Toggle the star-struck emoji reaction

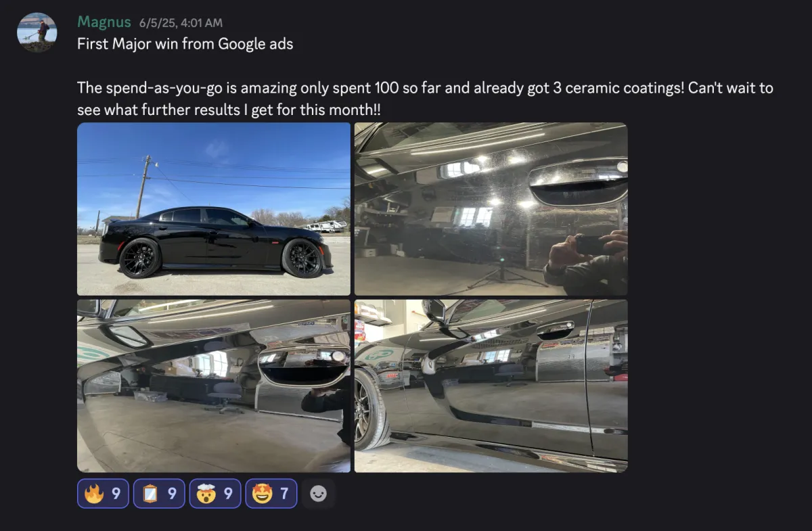tap(271, 494)
